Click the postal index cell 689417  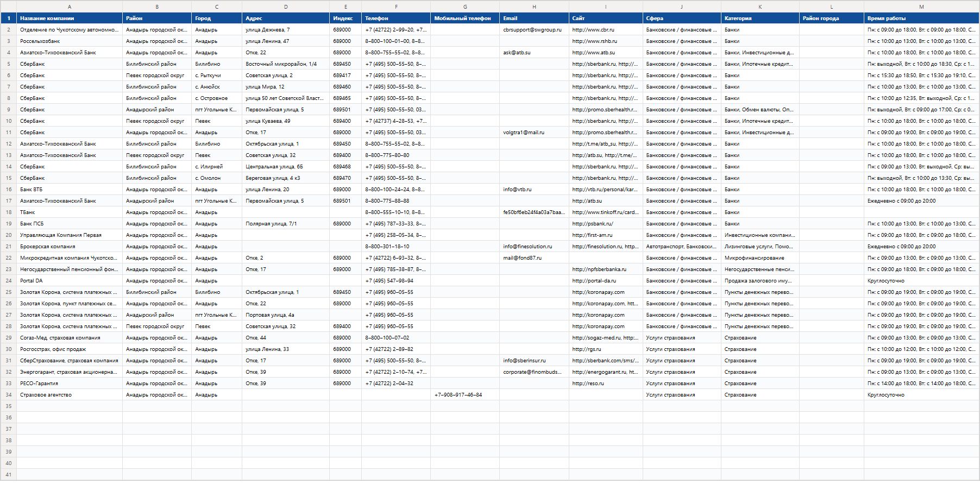pos(345,76)
